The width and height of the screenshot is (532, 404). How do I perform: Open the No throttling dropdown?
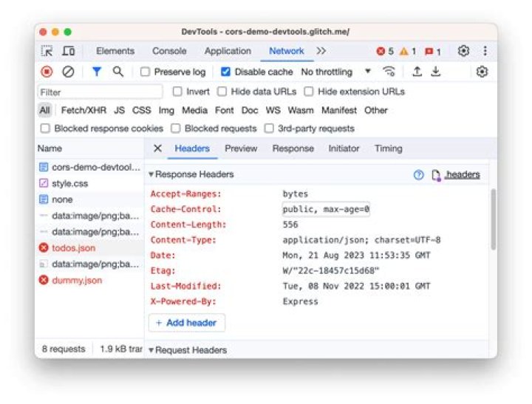tap(336, 72)
